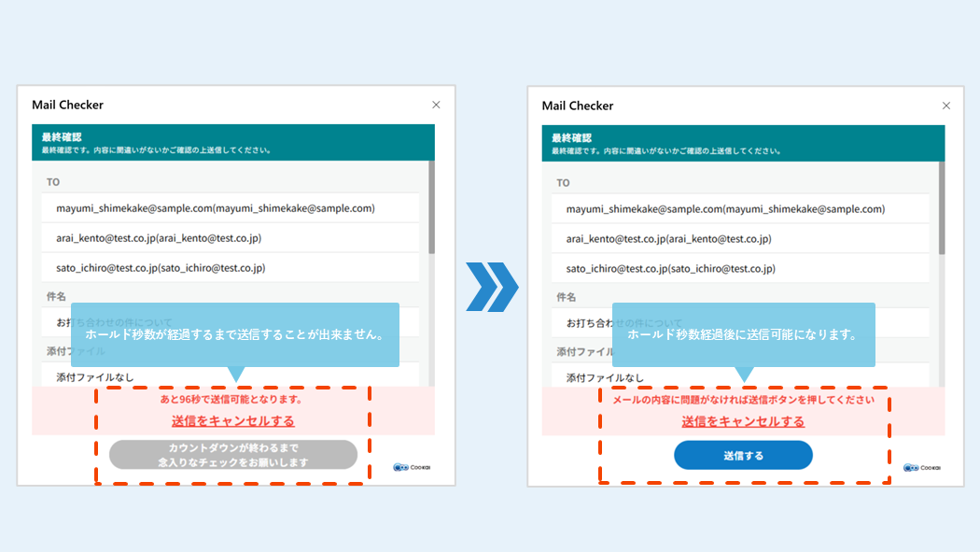This screenshot has width=980, height=552.
Task: Click the scrollbar in the send-ready dialog
Action: tap(942, 207)
